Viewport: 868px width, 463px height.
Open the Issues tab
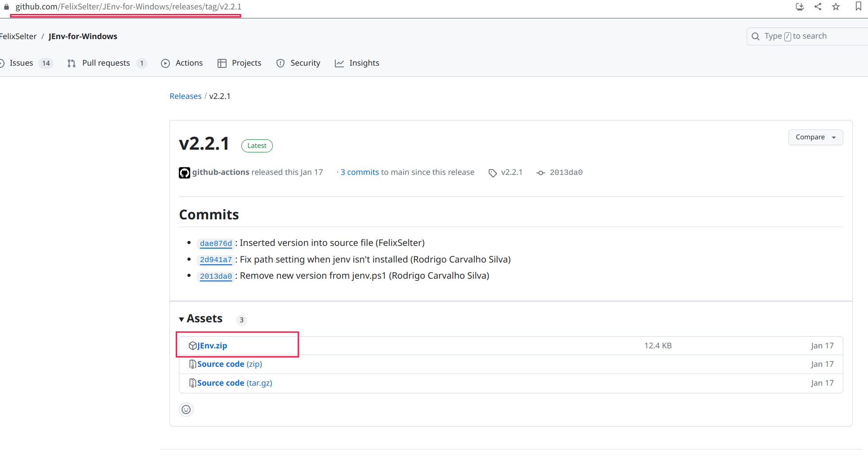click(x=26, y=63)
